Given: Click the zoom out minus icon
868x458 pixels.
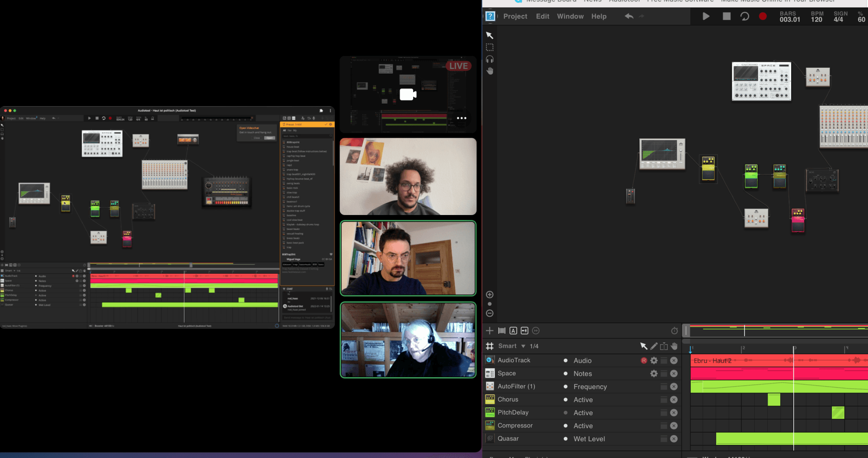Looking at the screenshot, I should coord(490,313).
